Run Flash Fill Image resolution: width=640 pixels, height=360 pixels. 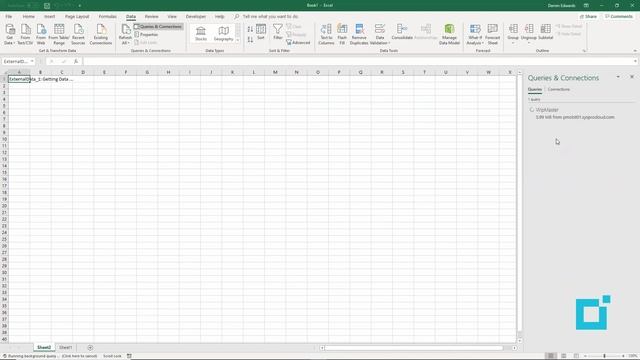[x=342, y=34]
